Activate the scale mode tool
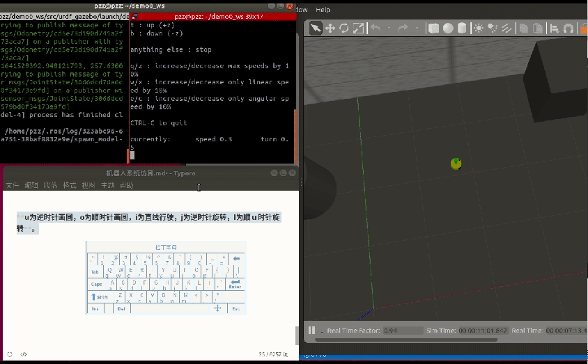Viewport: 588px width, 364px height. point(358,28)
